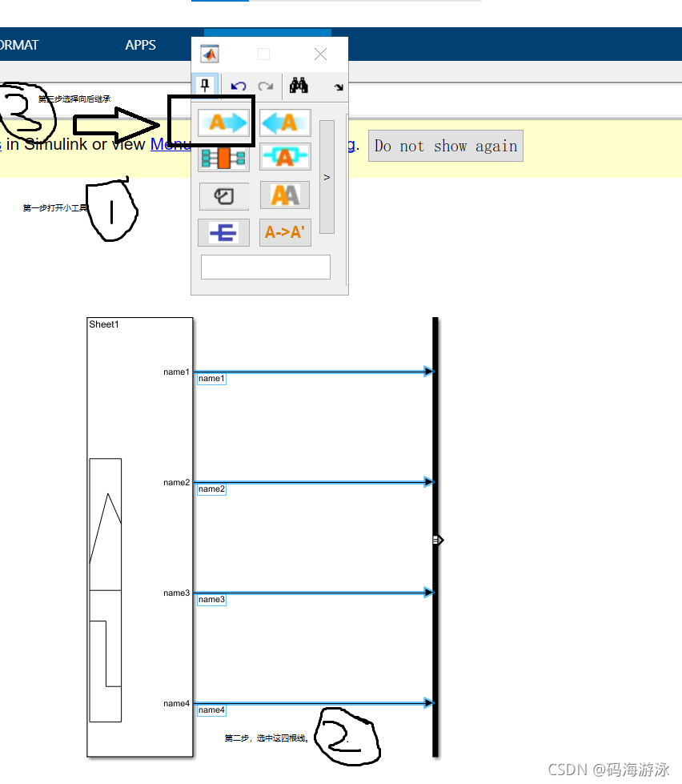Click the small diagonal arrow icon
This screenshot has height=784, width=682.
(x=339, y=87)
